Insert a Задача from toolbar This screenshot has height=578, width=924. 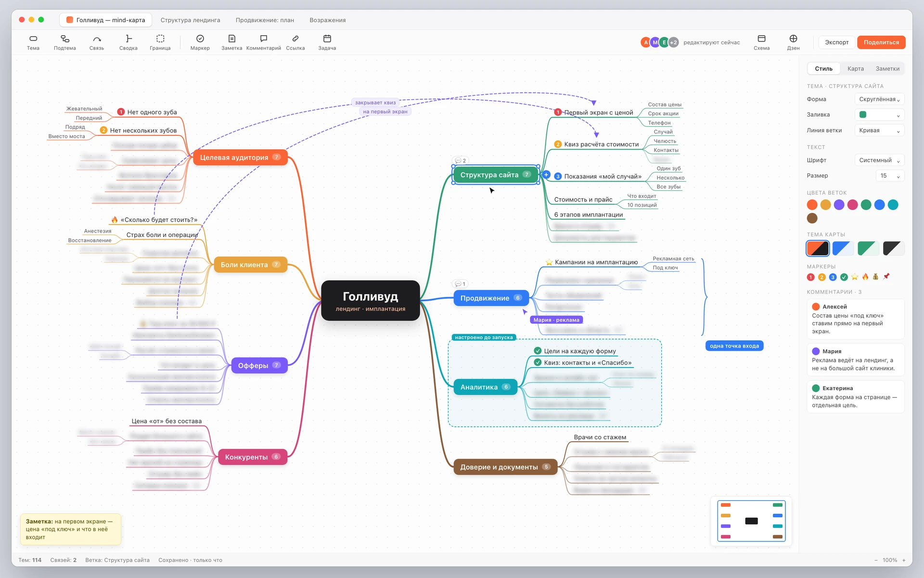(x=327, y=42)
